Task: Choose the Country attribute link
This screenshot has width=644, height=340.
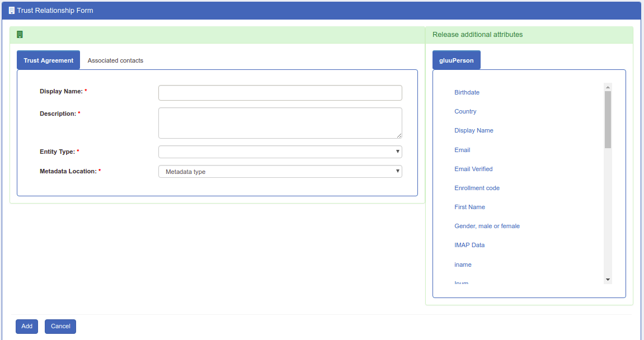Action: point(465,111)
